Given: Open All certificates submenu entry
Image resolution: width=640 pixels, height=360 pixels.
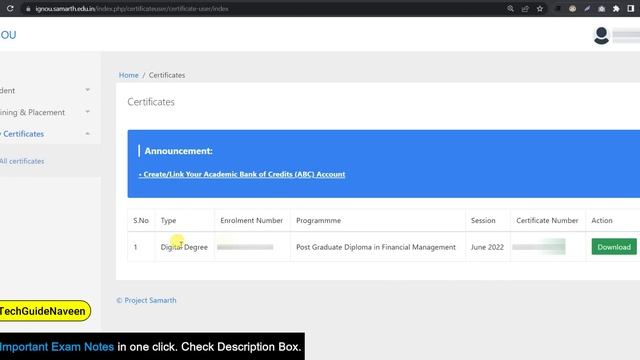Looking at the screenshot, I should tap(22, 161).
